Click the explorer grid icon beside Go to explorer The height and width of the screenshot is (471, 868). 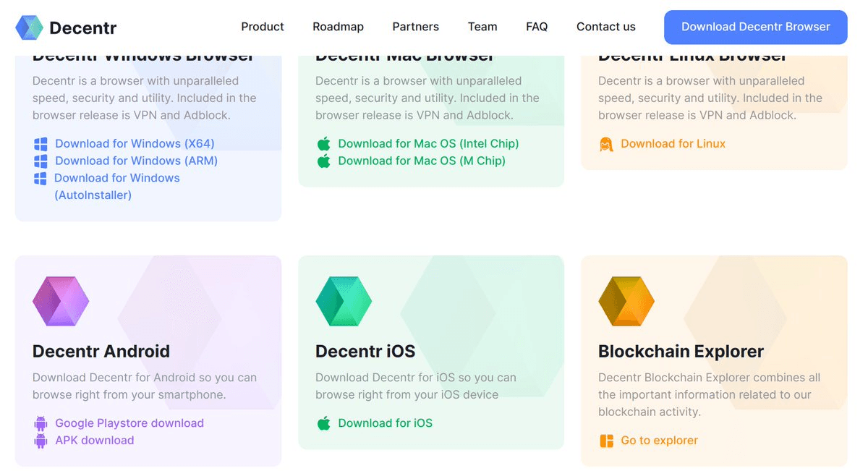pos(606,441)
